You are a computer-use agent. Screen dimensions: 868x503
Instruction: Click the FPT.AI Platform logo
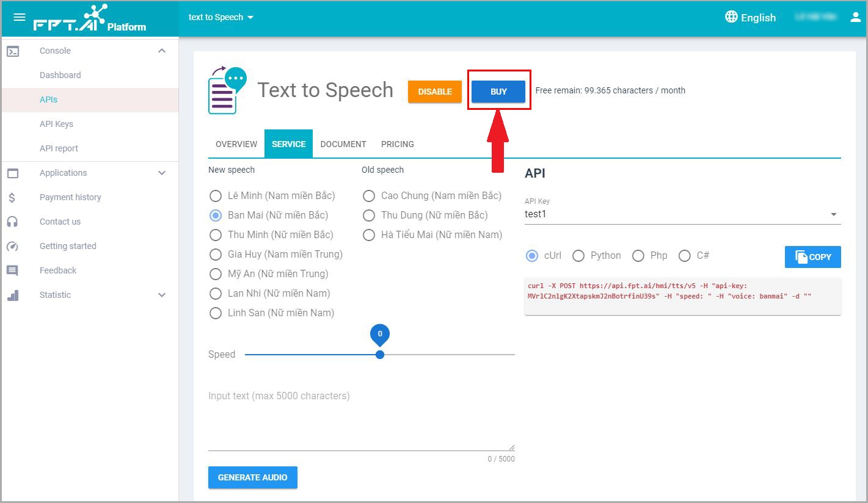point(89,18)
